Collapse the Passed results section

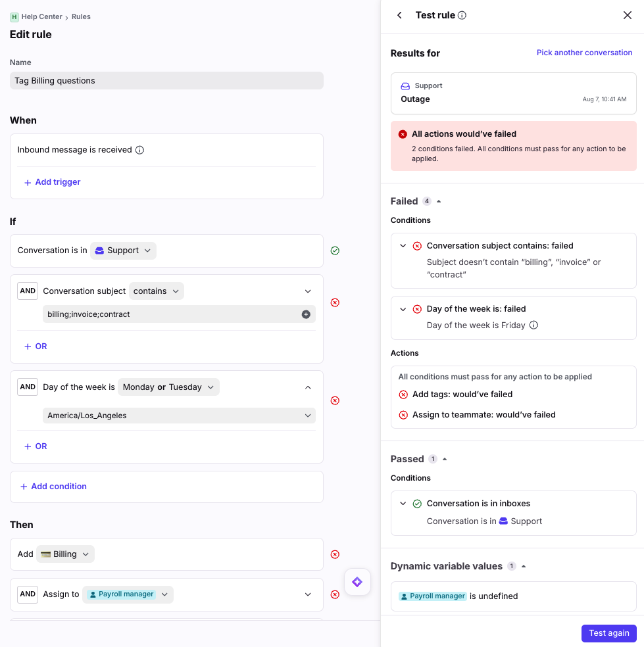[x=445, y=459]
